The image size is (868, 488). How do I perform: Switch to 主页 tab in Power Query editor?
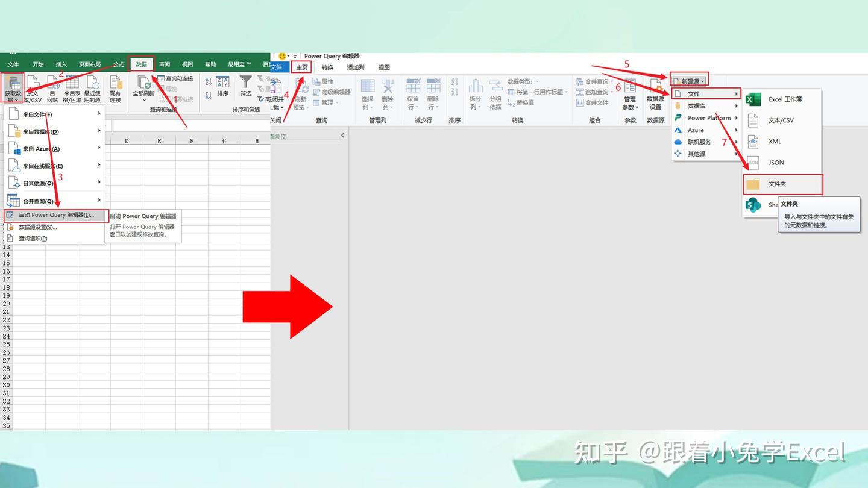[x=301, y=67]
